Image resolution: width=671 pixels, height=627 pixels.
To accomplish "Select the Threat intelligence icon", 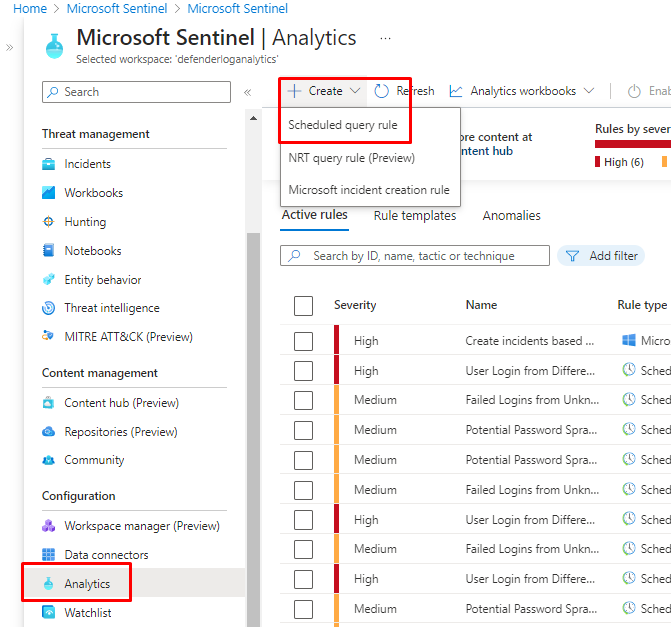I will (x=49, y=308).
